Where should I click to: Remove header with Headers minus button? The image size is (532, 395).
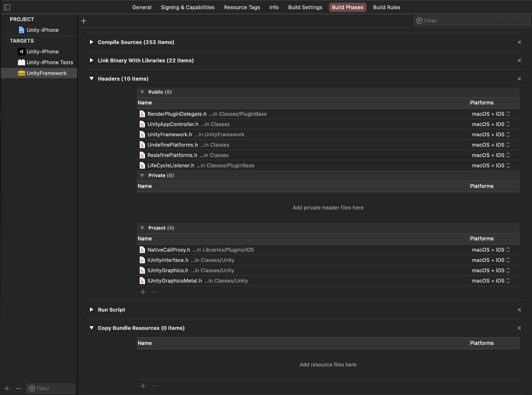[155, 292]
